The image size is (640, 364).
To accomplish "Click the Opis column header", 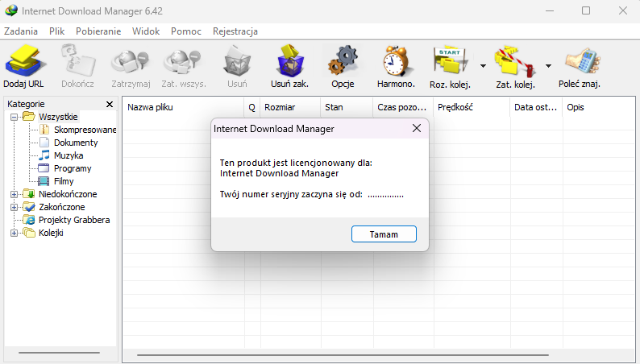I will [599, 107].
